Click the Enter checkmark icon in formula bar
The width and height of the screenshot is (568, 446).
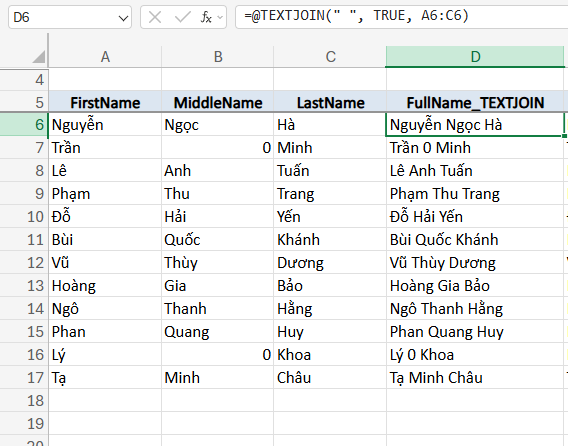(x=182, y=17)
